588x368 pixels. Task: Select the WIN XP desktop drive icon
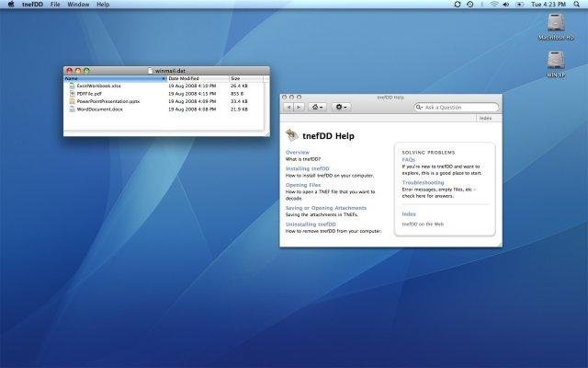[x=556, y=61]
